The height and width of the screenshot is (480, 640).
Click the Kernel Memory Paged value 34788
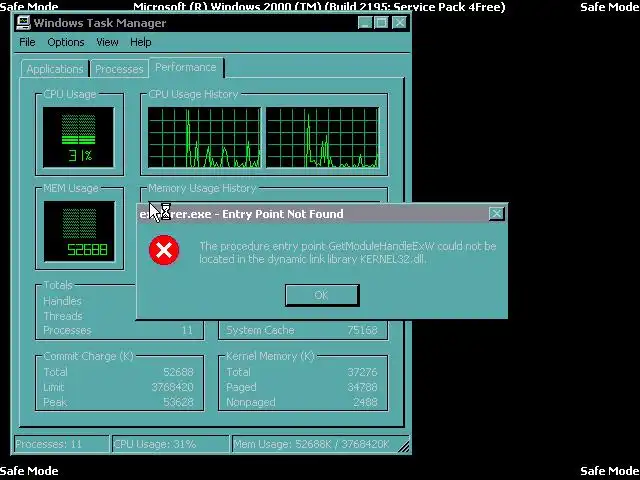click(x=362, y=387)
